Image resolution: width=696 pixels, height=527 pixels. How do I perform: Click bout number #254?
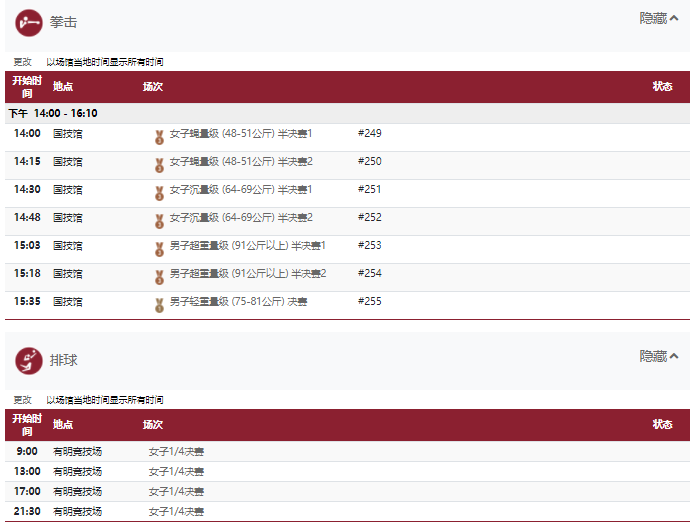tap(370, 273)
